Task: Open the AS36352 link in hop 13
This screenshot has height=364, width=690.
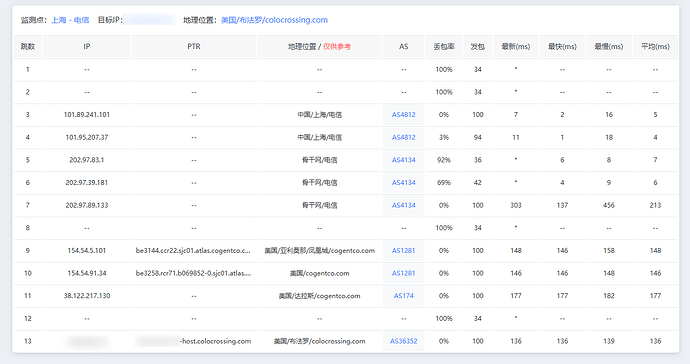Action: (404, 341)
